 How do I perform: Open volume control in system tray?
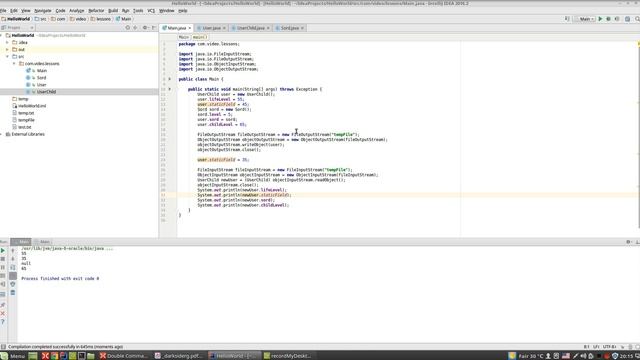pyautogui.click(x=583, y=356)
